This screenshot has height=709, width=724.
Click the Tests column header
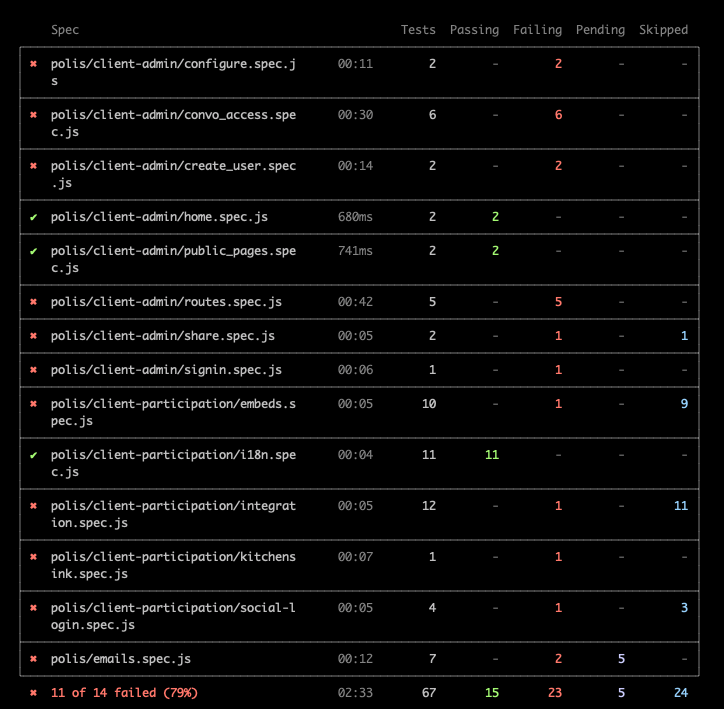coord(418,30)
